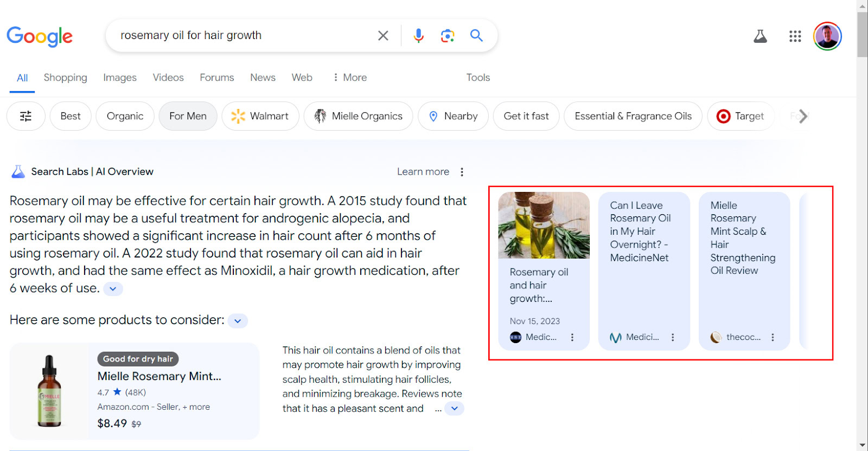This screenshot has height=451, width=868.
Task: Click the blue magnifier search icon
Action: (x=476, y=36)
